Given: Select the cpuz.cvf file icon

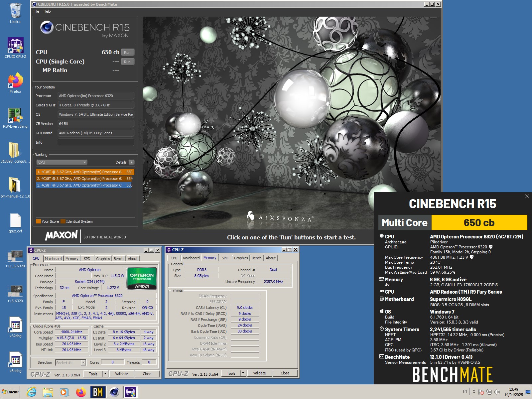Looking at the screenshot, I should tap(15, 223).
